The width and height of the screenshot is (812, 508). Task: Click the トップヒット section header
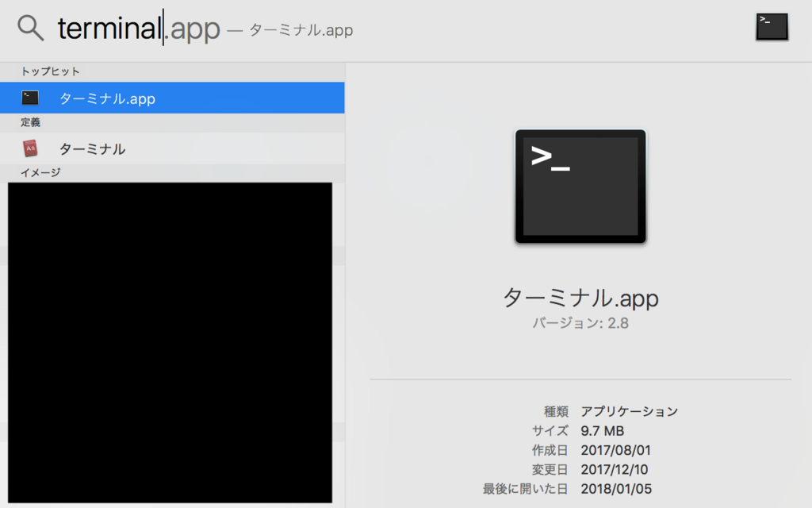(50, 71)
